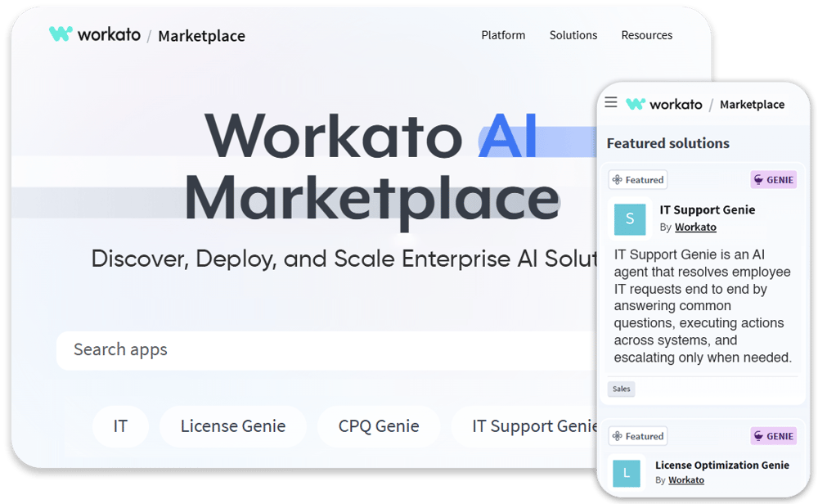Click into the Search apps field

click(326, 350)
